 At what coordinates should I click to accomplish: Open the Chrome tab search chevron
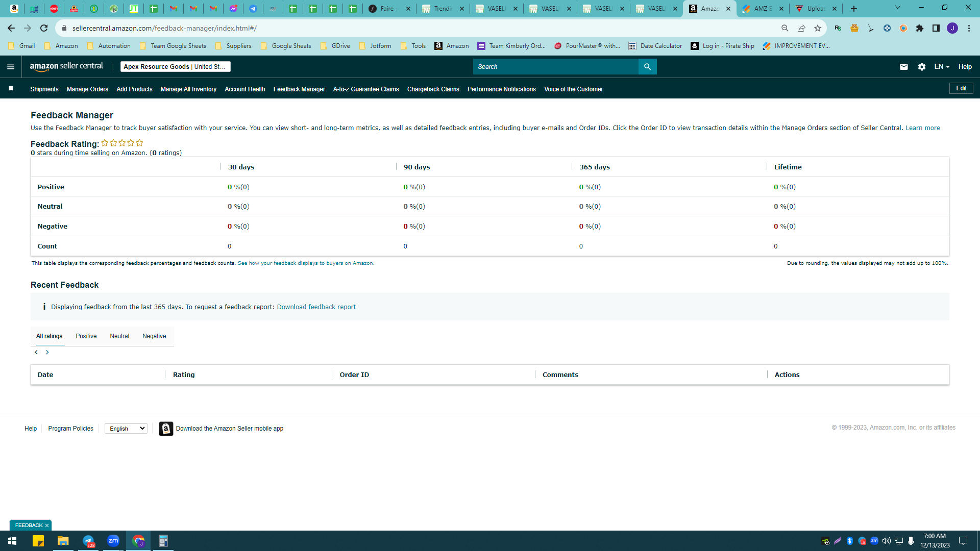coord(898,8)
